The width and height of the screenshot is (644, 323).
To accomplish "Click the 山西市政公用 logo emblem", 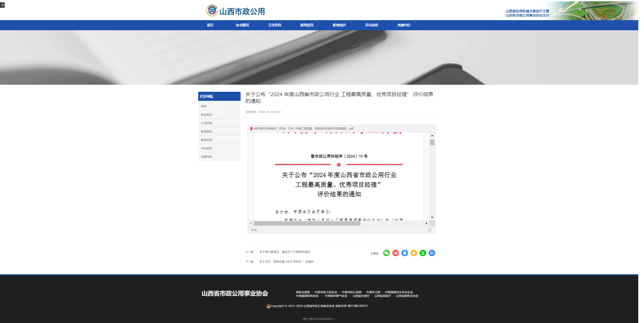I will click(x=212, y=10).
